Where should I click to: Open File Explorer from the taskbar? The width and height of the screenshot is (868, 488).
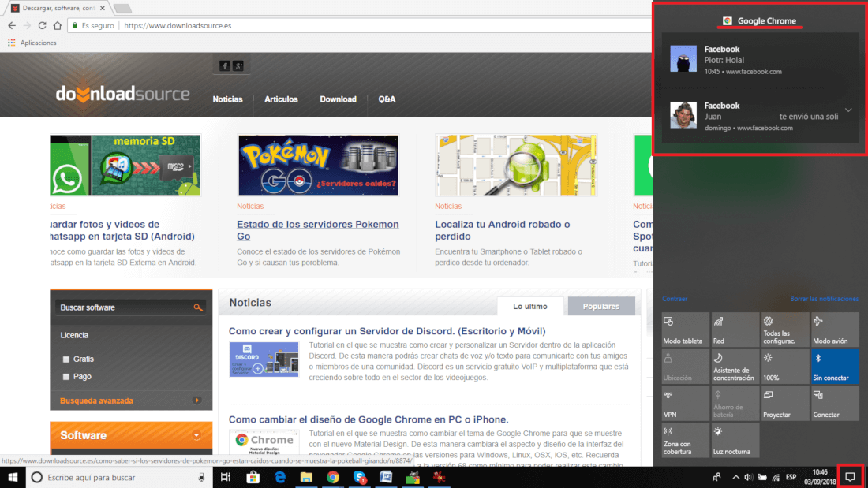tap(306, 477)
